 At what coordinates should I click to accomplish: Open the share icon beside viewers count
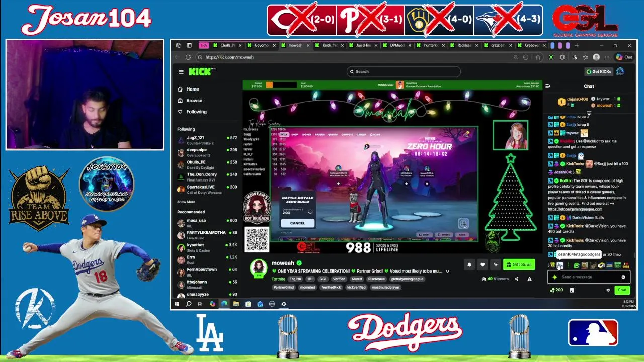(516, 279)
